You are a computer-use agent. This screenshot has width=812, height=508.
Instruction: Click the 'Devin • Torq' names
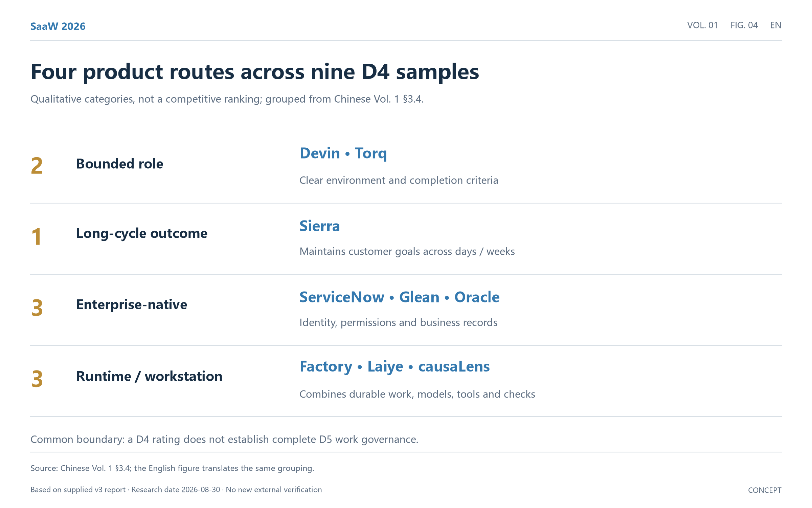(343, 153)
